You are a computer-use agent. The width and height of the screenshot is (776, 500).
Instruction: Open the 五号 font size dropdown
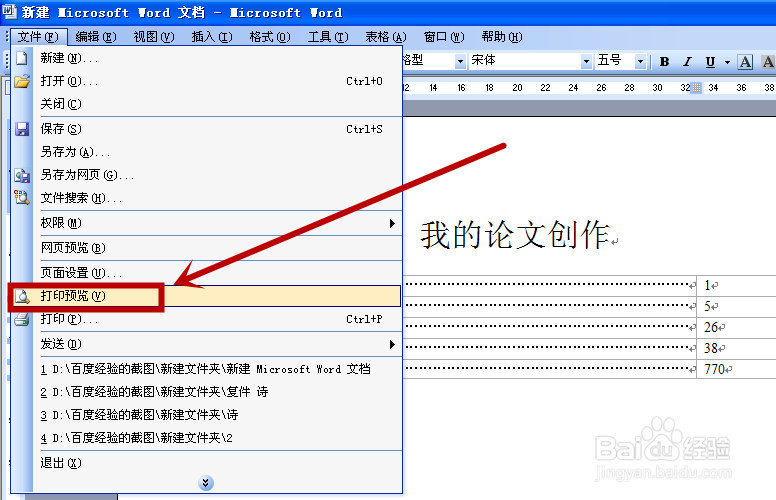(x=640, y=62)
